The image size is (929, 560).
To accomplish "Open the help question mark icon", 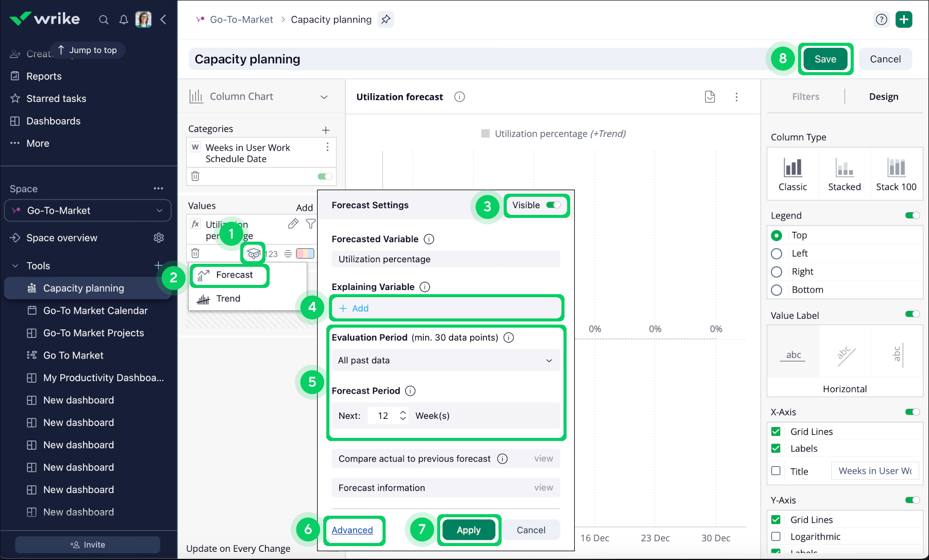I will coord(882,20).
